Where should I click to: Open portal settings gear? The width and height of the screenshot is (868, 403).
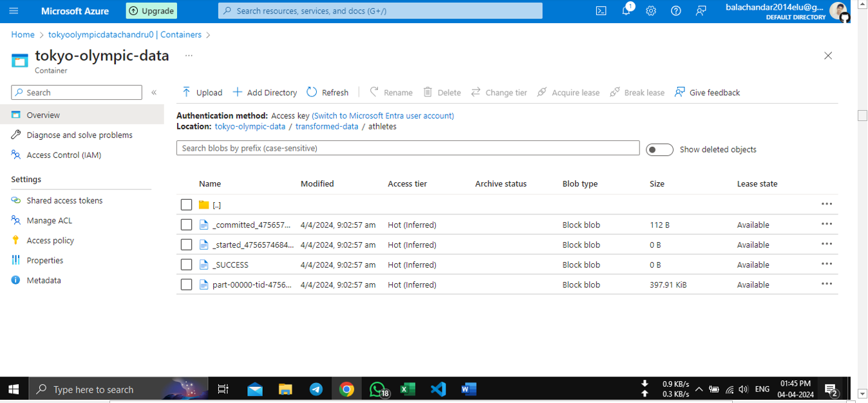(x=651, y=11)
